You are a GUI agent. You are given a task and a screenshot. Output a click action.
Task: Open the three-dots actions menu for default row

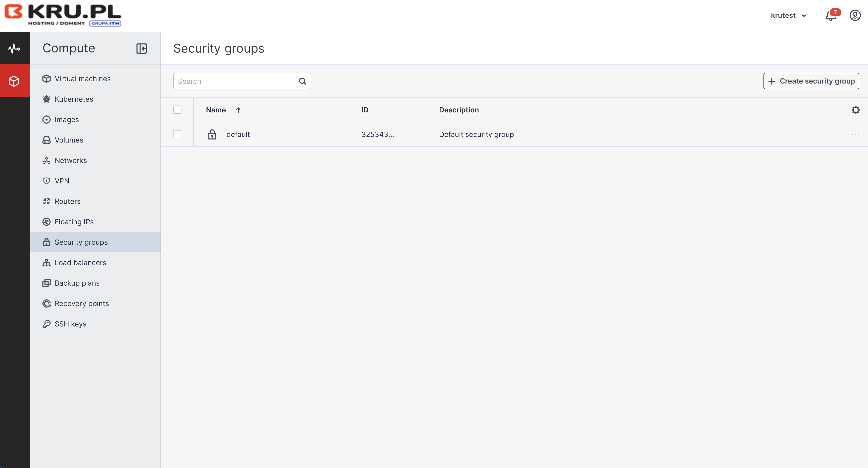click(855, 134)
